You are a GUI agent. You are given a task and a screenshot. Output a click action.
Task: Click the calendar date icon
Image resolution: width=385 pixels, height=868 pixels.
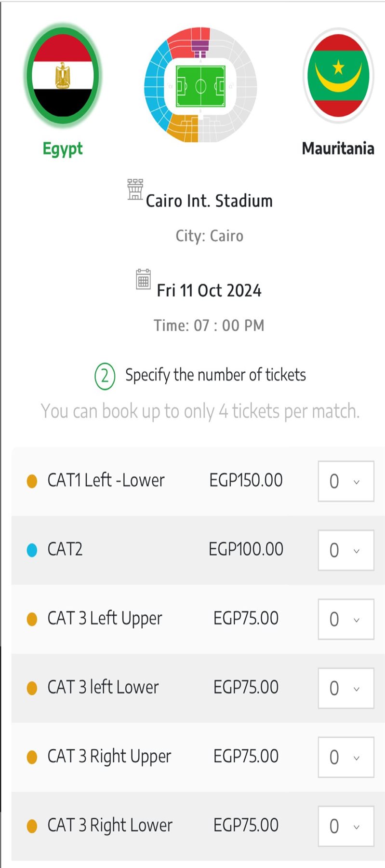click(143, 279)
